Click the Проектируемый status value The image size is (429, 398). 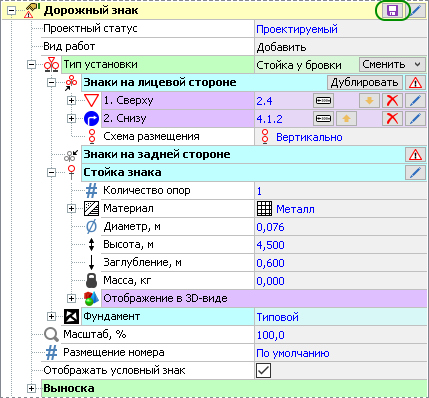tap(297, 29)
